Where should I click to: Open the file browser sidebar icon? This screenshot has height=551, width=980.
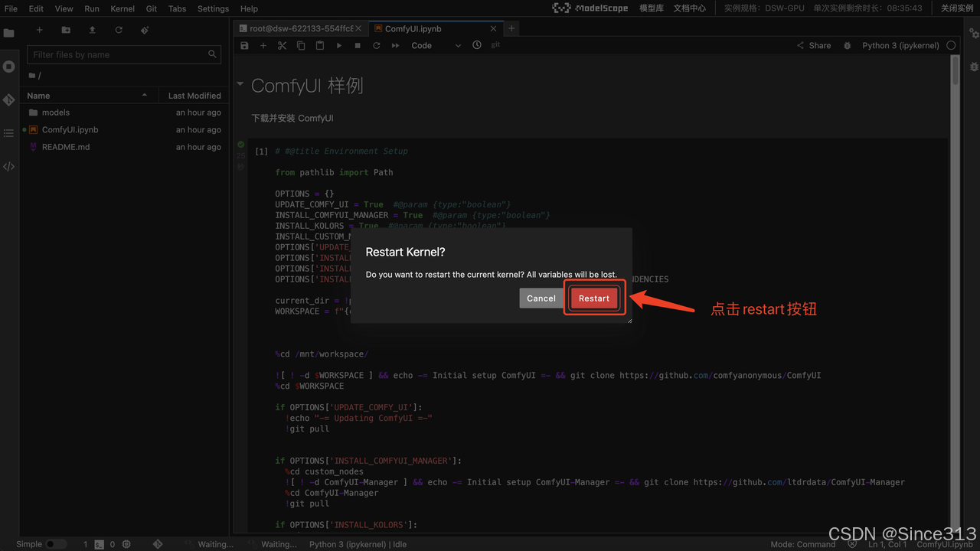(x=9, y=34)
